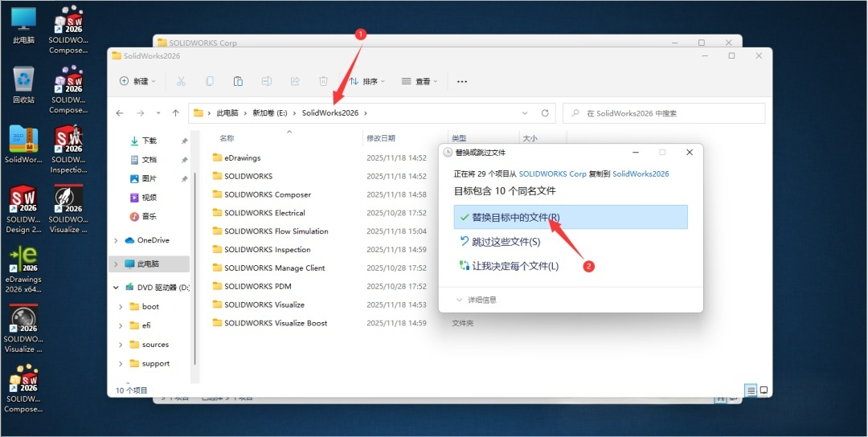The width and height of the screenshot is (868, 437).
Task: Refresh the SolidWorks2026 folder view
Action: (x=545, y=112)
